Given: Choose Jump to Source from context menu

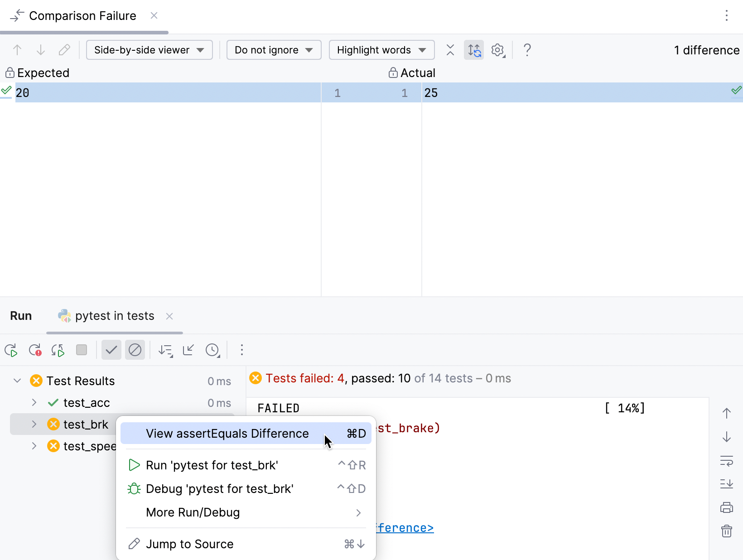Looking at the screenshot, I should coord(189,544).
